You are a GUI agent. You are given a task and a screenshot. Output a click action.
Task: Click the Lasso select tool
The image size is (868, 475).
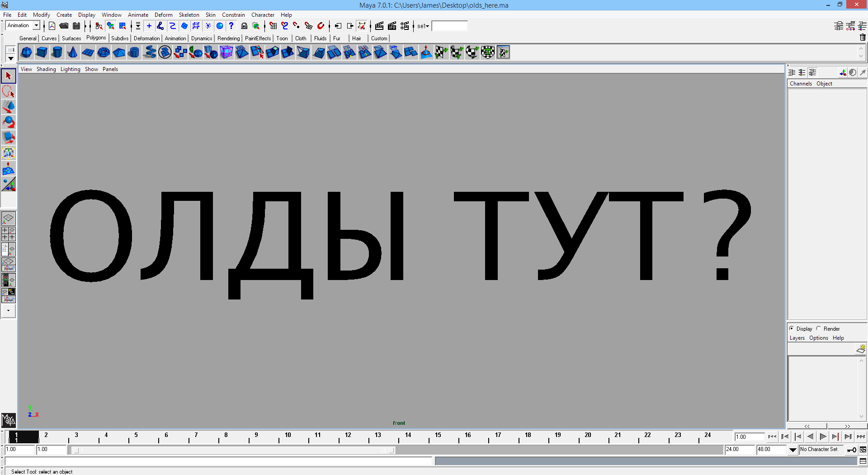point(9,91)
